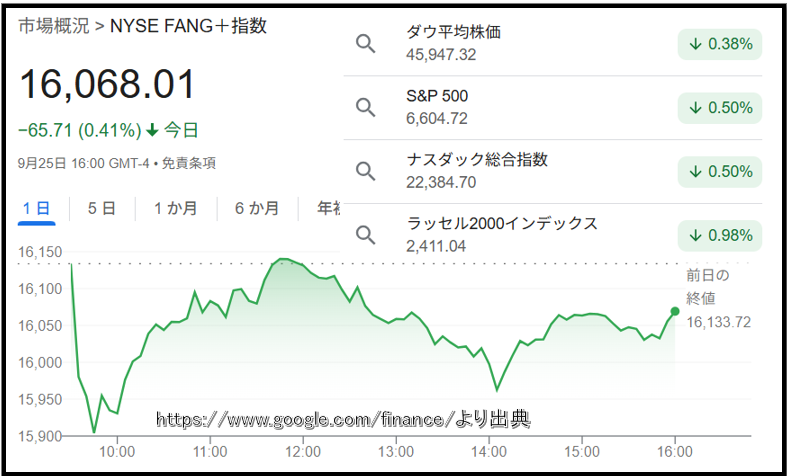Image resolution: width=787 pixels, height=476 pixels.
Task: Click the 0.38% down badge
Action: (x=719, y=43)
